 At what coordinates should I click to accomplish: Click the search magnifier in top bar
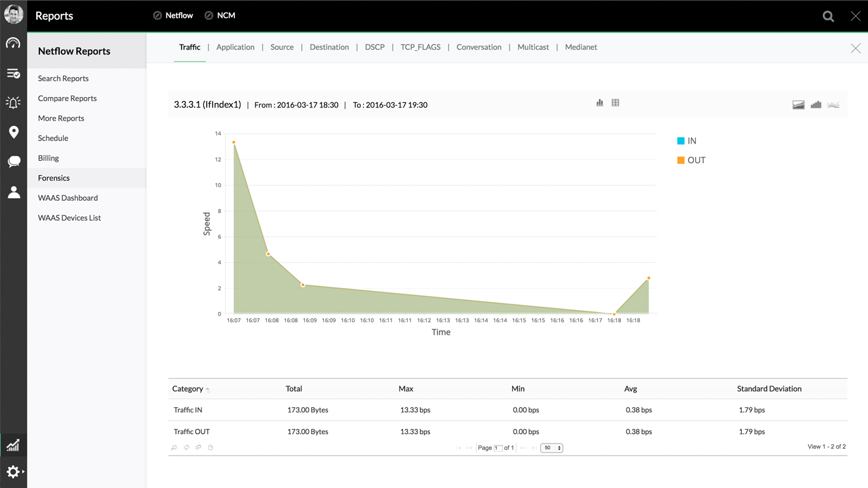click(x=828, y=17)
